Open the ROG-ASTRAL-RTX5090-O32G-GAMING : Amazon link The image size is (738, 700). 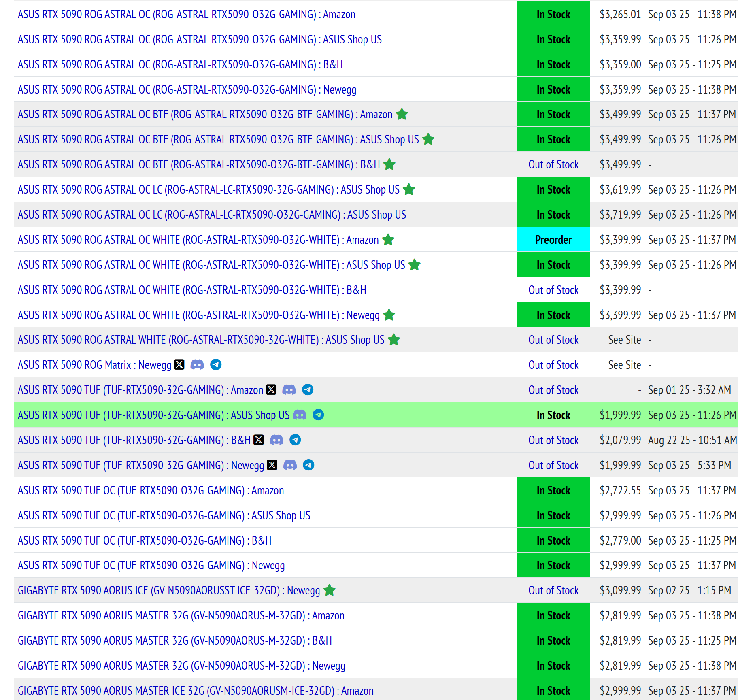187,15
